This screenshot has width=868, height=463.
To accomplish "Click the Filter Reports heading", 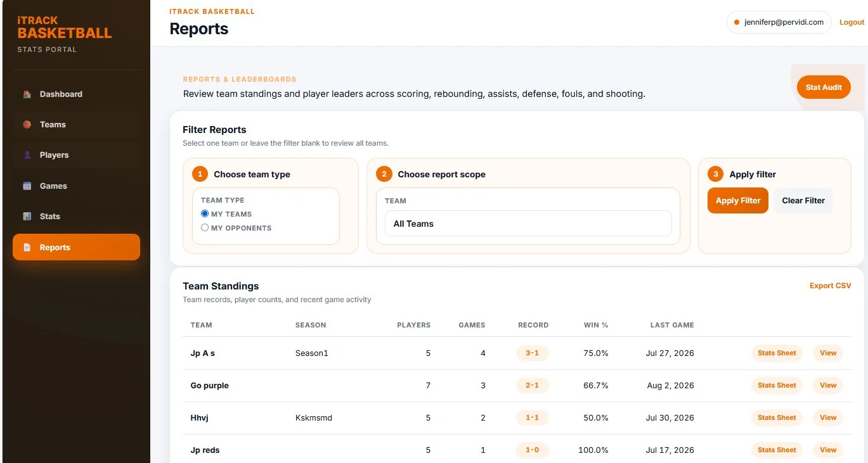I will coord(214,130).
